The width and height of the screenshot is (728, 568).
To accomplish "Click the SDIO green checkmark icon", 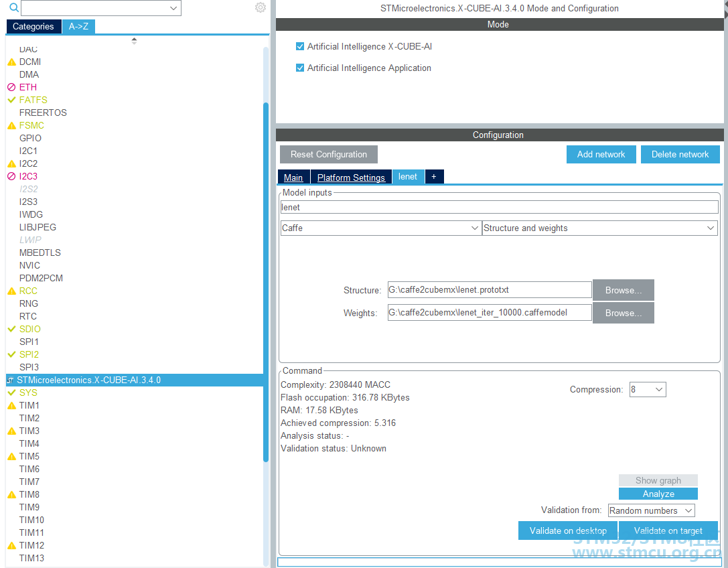I will click(11, 329).
